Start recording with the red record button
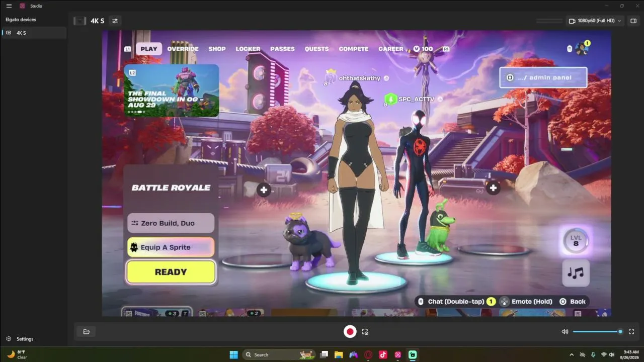Image resolution: width=644 pixels, height=362 pixels. [x=350, y=331]
